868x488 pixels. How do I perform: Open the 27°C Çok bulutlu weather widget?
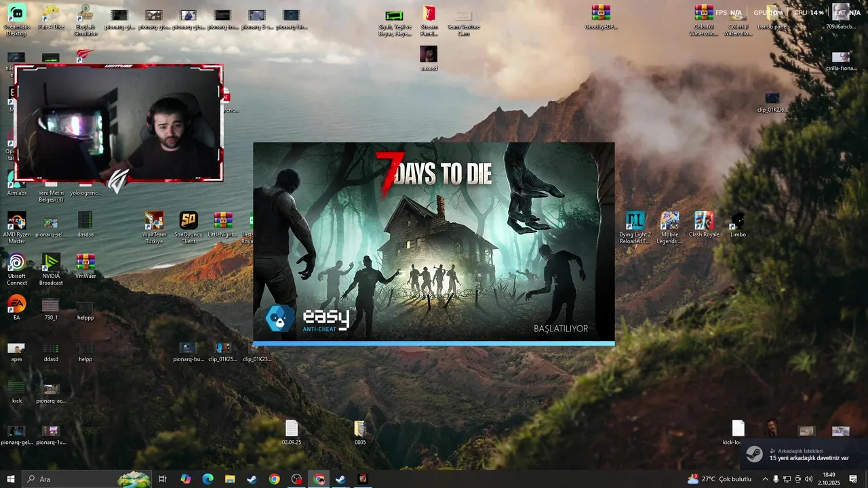719,479
